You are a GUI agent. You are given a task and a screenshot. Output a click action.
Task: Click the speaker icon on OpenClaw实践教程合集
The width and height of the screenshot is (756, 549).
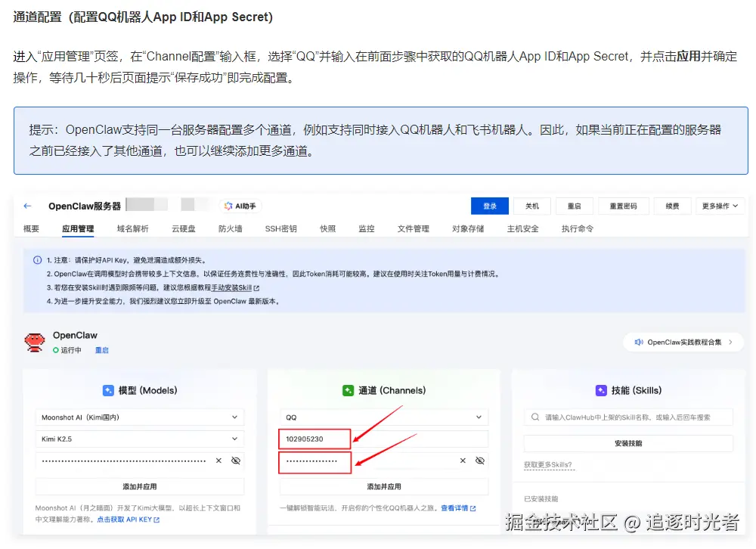tap(639, 342)
